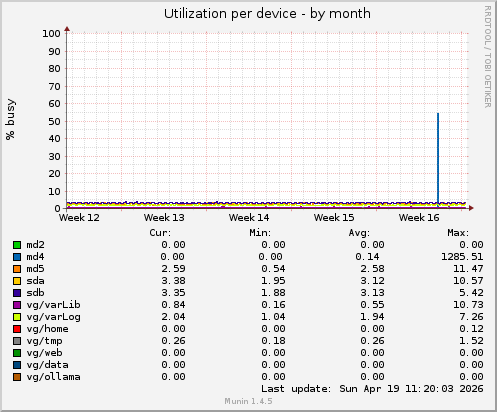Click the 'Cur:' column header
The width and height of the screenshot is (497, 412).
point(160,233)
